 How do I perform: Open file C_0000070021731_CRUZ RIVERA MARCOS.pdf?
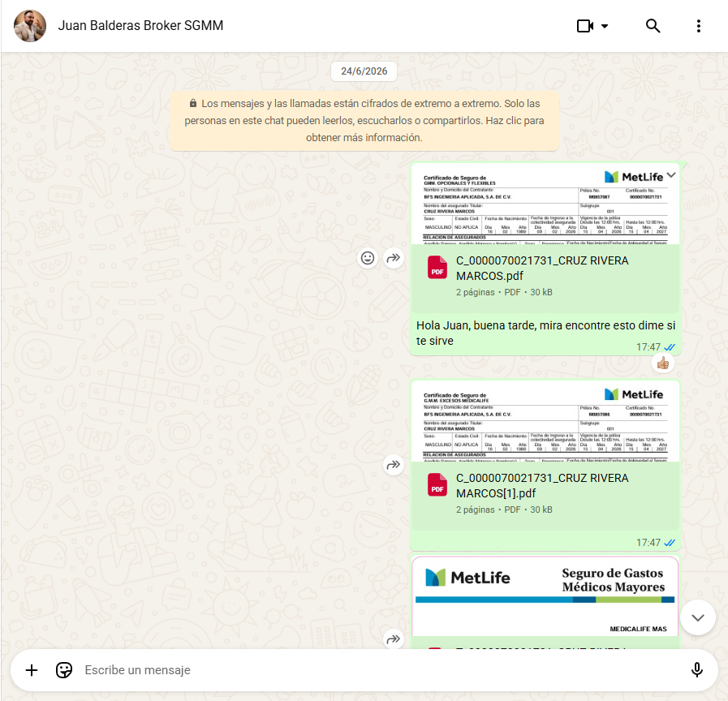click(545, 277)
